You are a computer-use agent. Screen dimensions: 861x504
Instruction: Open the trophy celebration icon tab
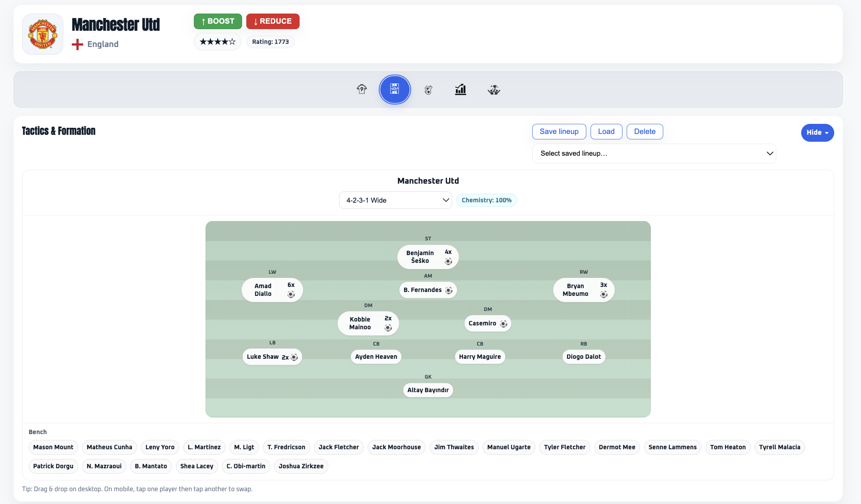pyautogui.click(x=494, y=90)
